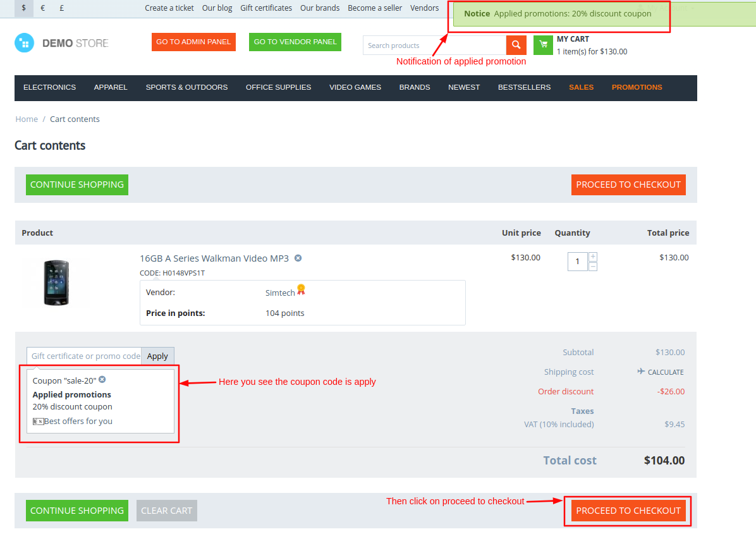The width and height of the screenshot is (756, 534).
Task: Remove Walkman product using x icon
Action: click(x=298, y=258)
